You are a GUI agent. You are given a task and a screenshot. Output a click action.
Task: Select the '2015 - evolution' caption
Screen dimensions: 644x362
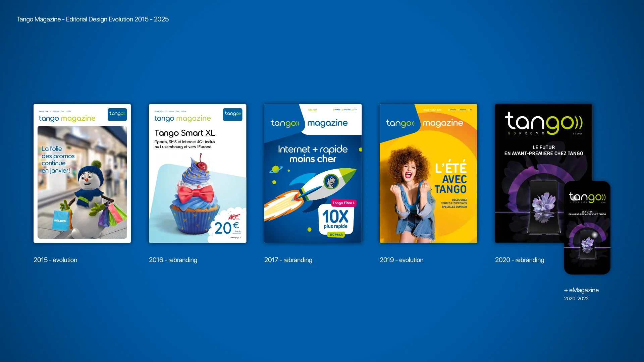[55, 260]
